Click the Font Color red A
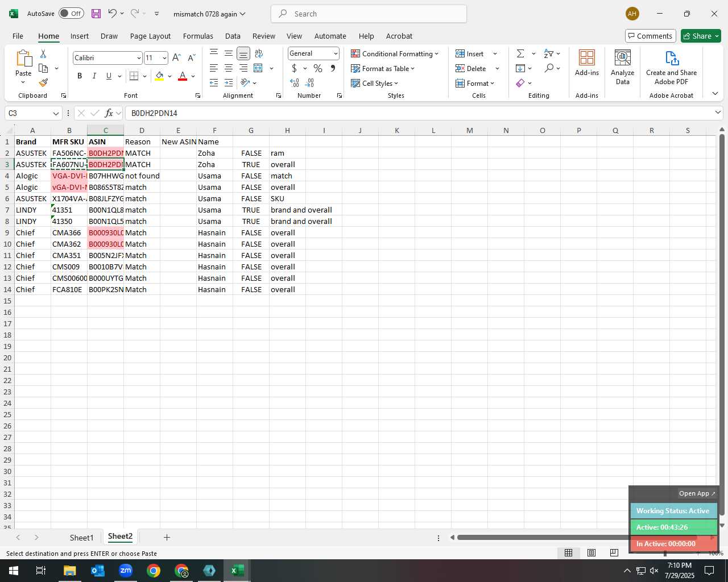This screenshot has width=728, height=582. tap(183, 76)
